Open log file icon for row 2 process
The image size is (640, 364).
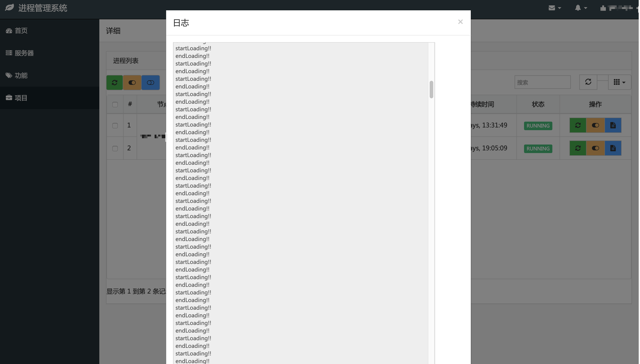point(613,148)
